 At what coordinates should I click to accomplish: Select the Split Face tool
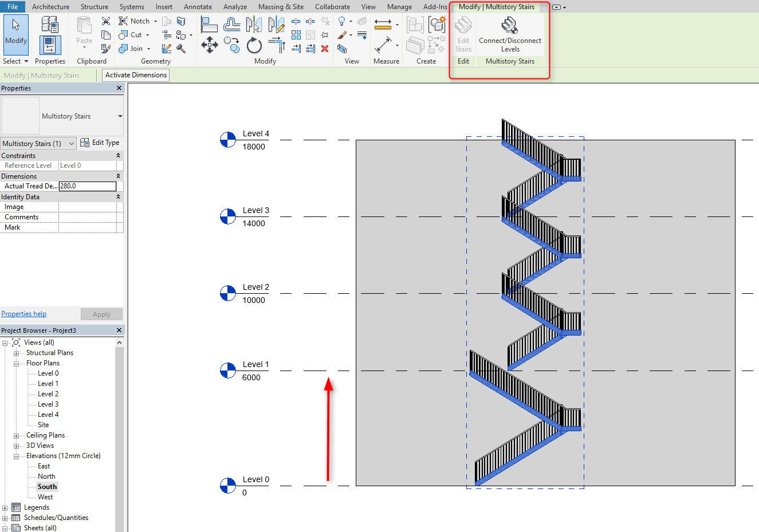[x=181, y=21]
